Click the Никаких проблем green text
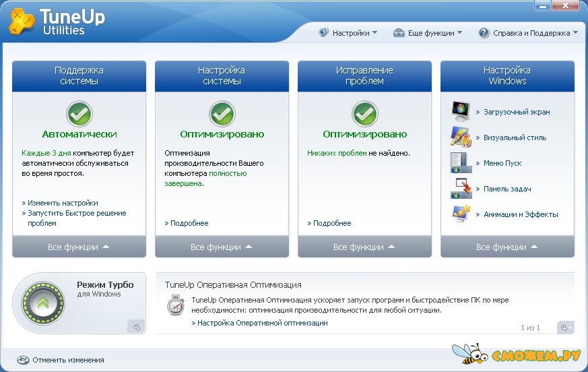The height and width of the screenshot is (372, 588). click(337, 153)
